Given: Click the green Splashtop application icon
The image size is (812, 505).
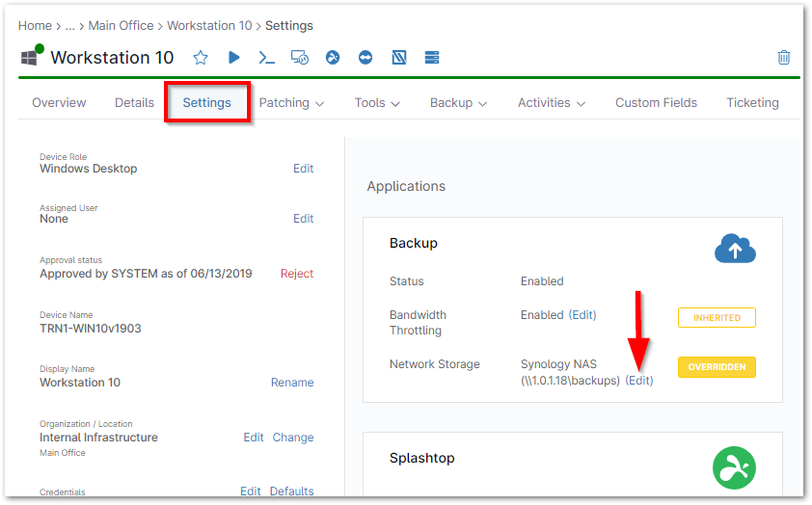Looking at the screenshot, I should [x=734, y=467].
